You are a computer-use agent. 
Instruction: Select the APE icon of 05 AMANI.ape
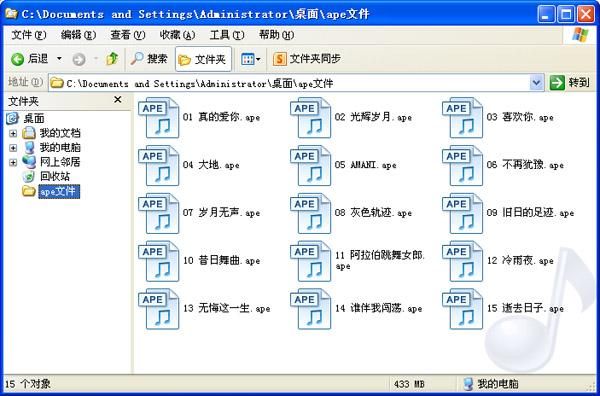(310, 165)
